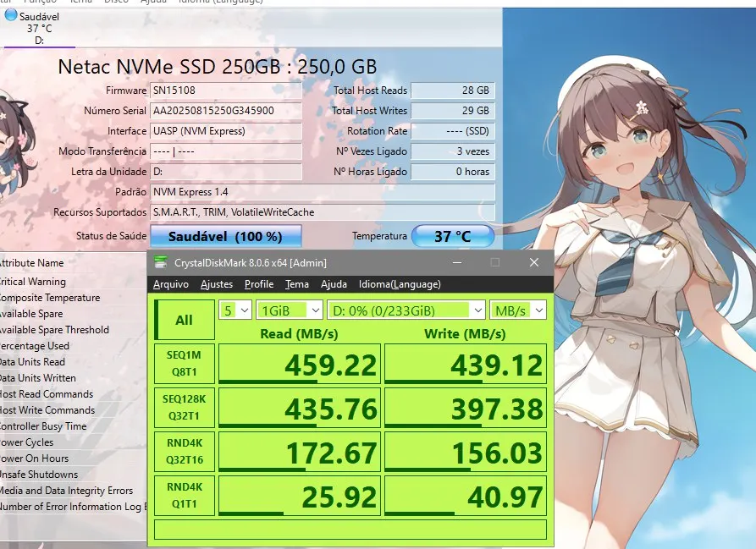The width and height of the screenshot is (756, 549).
Task: Run the RND4K Q1T1 test
Action: point(185,495)
